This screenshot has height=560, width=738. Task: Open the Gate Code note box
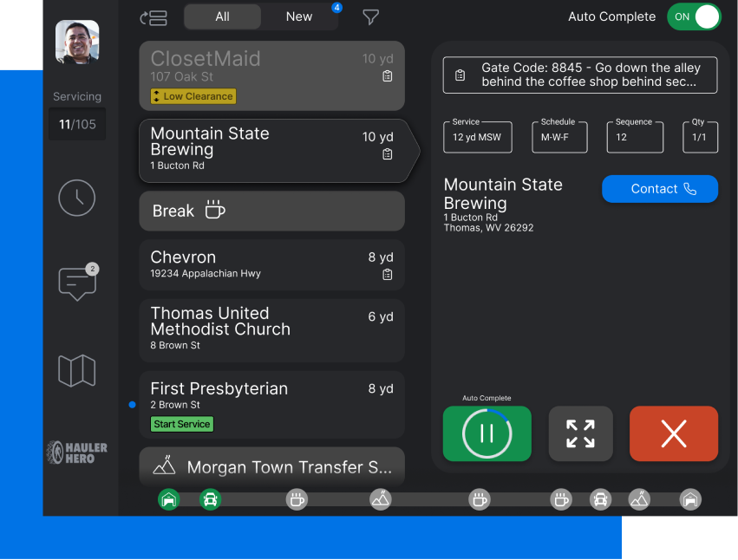point(580,75)
